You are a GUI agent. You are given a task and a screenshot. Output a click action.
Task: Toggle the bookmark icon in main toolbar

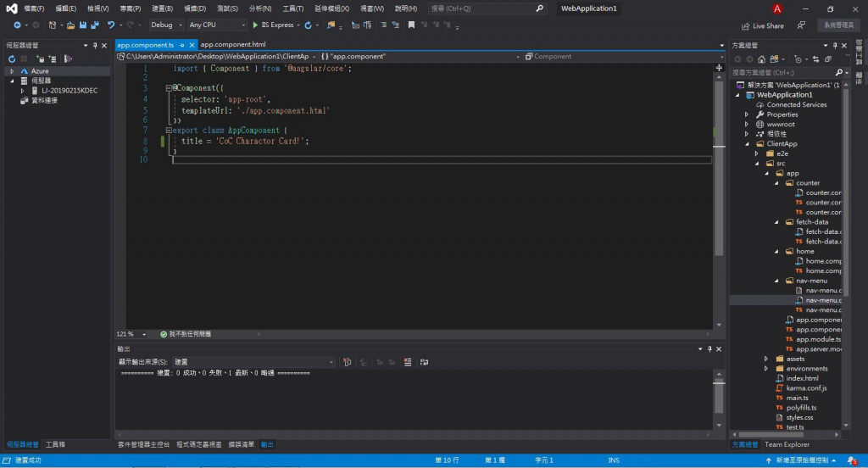point(411,25)
